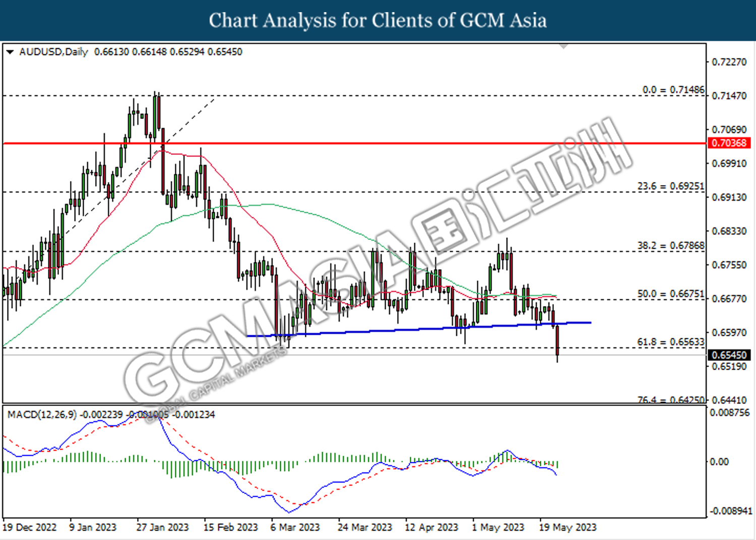Click the OHLC values 0.66130 0.66148 0.65294 0.65450
The height and width of the screenshot is (540, 756).
(x=168, y=52)
